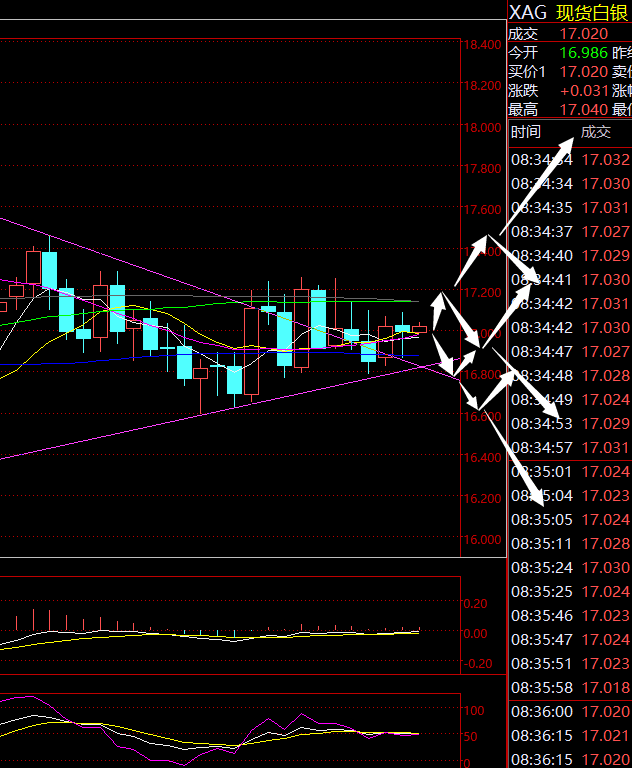632x768 pixels.
Task: Select the 08:34:49 tick row
Action: click(x=570, y=400)
